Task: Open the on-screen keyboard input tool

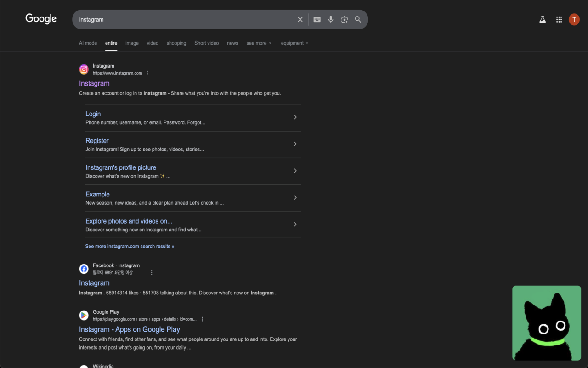Action: tap(317, 19)
